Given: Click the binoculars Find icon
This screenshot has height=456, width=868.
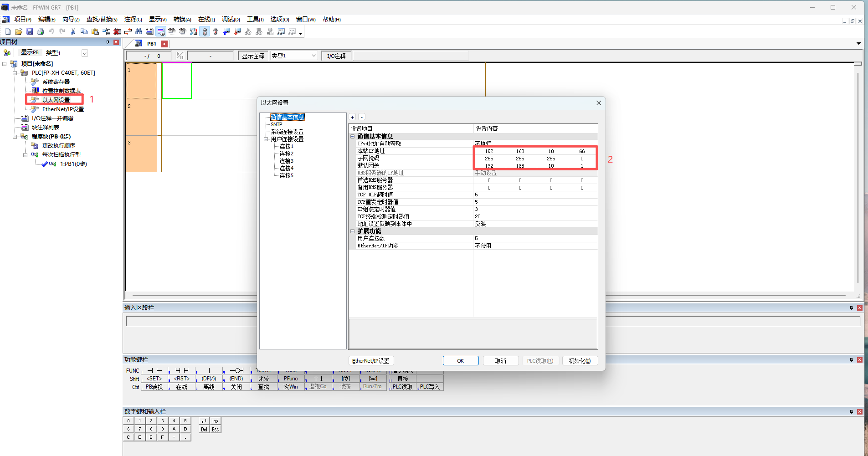Looking at the screenshot, I should [x=139, y=31].
